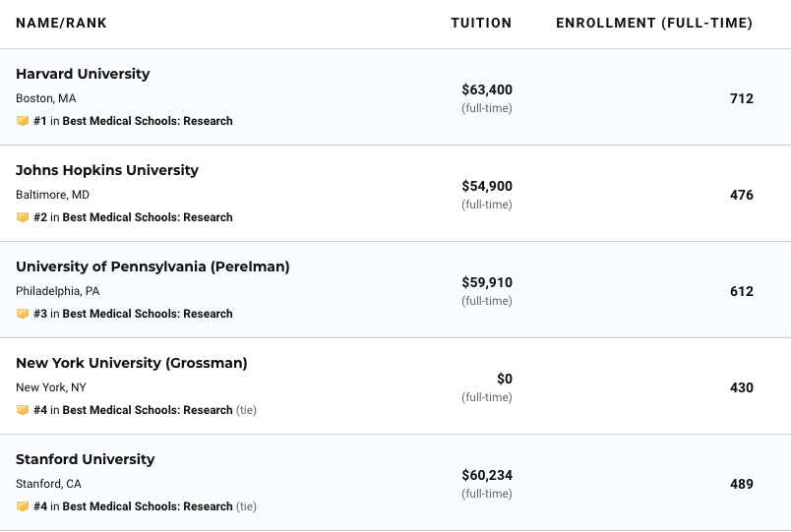Image resolution: width=791 pixels, height=532 pixels.
Task: Click the Name/Rank column header
Action: coord(61,23)
